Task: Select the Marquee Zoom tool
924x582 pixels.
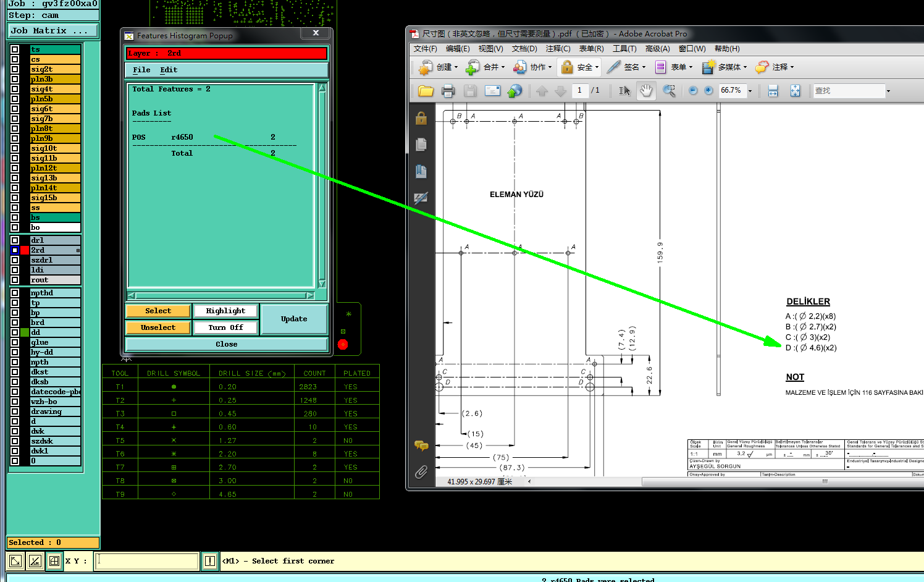Action: 669,91
